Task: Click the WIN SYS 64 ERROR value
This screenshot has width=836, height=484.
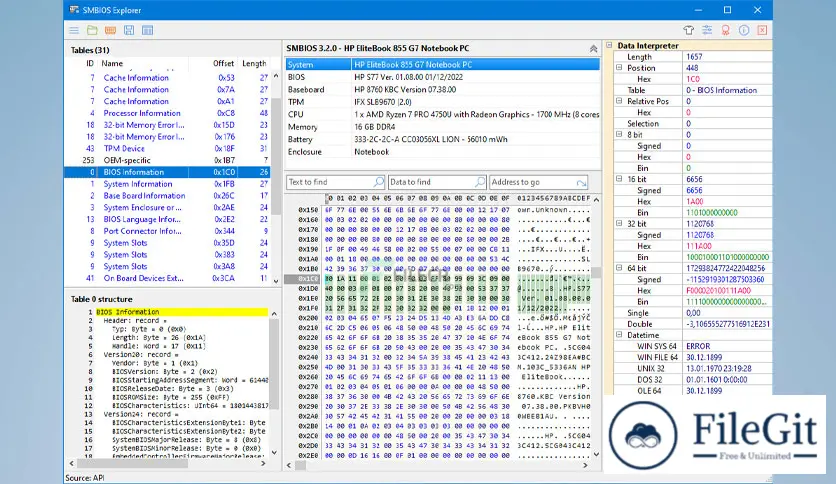Action: point(698,346)
